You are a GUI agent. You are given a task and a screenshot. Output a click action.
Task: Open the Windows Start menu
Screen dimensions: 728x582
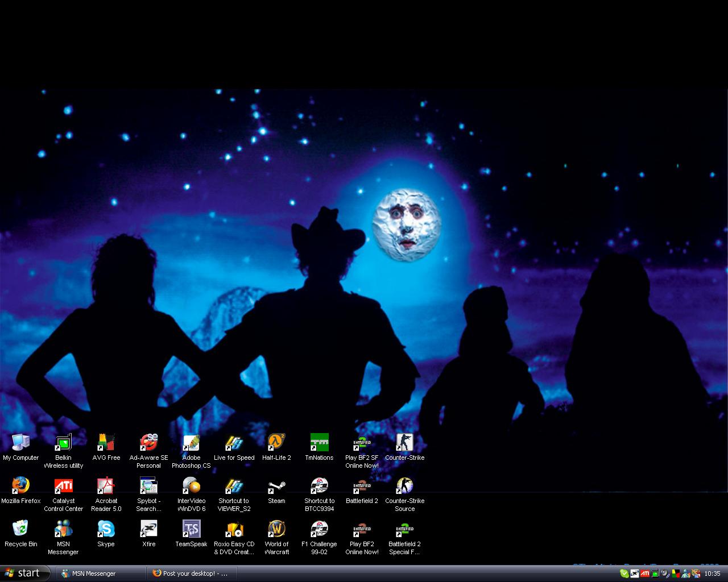25,573
